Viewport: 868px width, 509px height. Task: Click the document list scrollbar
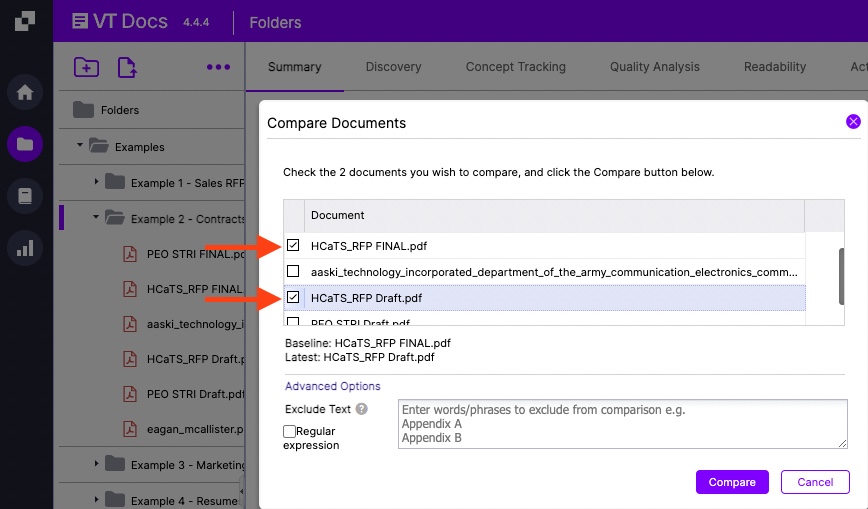pos(841,275)
